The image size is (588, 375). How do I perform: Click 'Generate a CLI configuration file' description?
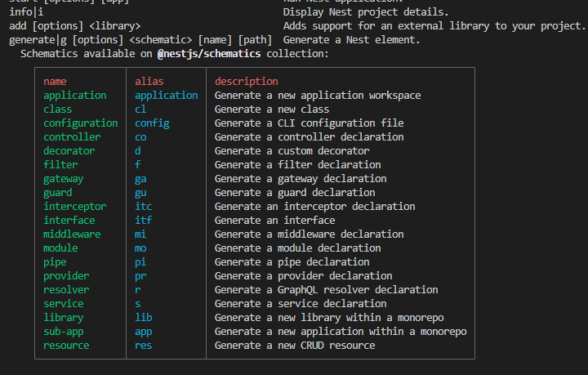(310, 123)
